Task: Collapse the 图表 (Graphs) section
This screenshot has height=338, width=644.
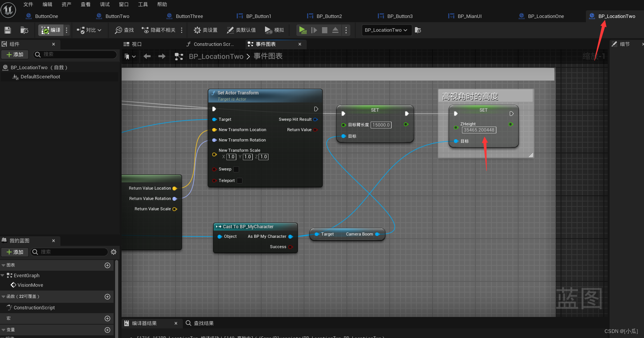Action: pos(3,265)
